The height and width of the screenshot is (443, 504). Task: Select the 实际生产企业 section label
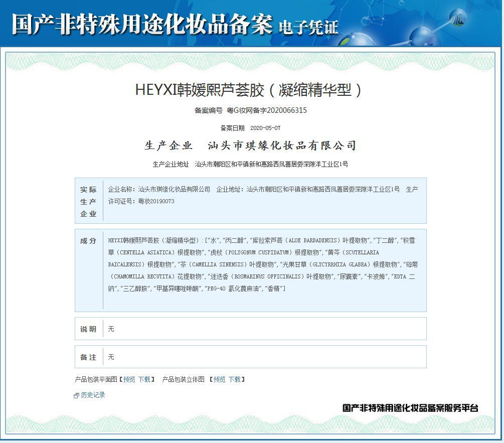click(x=88, y=202)
